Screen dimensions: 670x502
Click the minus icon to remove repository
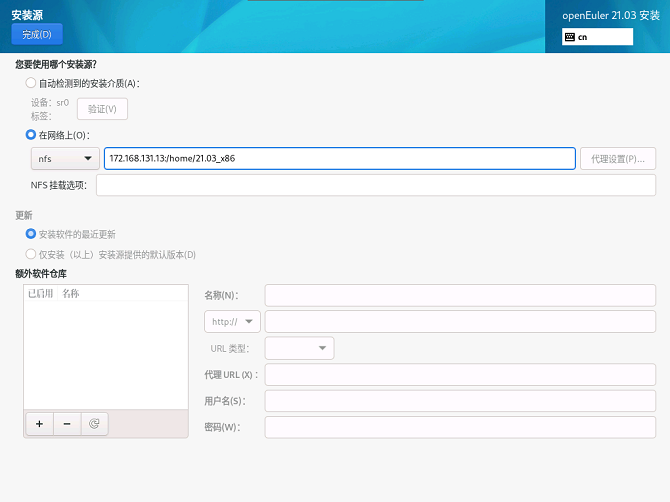point(67,423)
